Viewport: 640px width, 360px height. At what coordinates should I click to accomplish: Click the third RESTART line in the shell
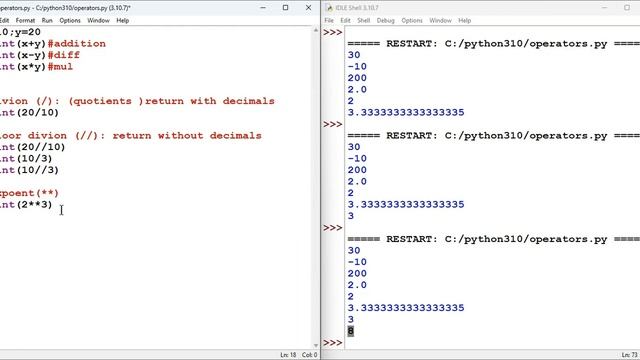[493, 239]
